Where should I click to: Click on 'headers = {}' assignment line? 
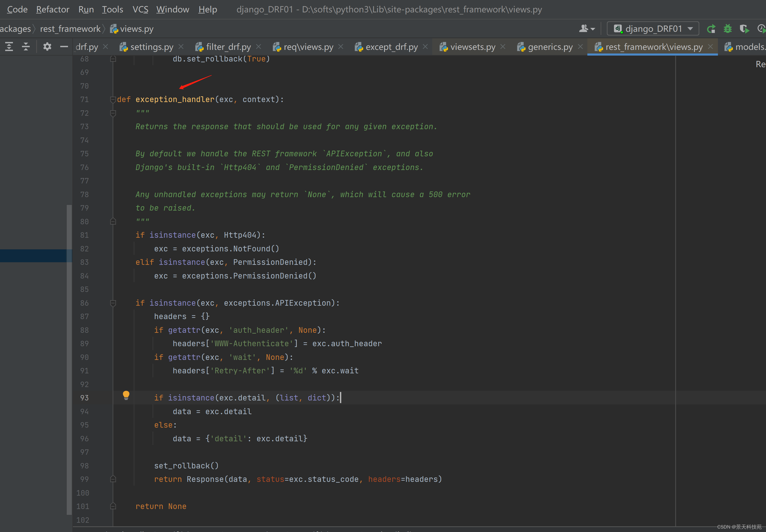coord(182,316)
